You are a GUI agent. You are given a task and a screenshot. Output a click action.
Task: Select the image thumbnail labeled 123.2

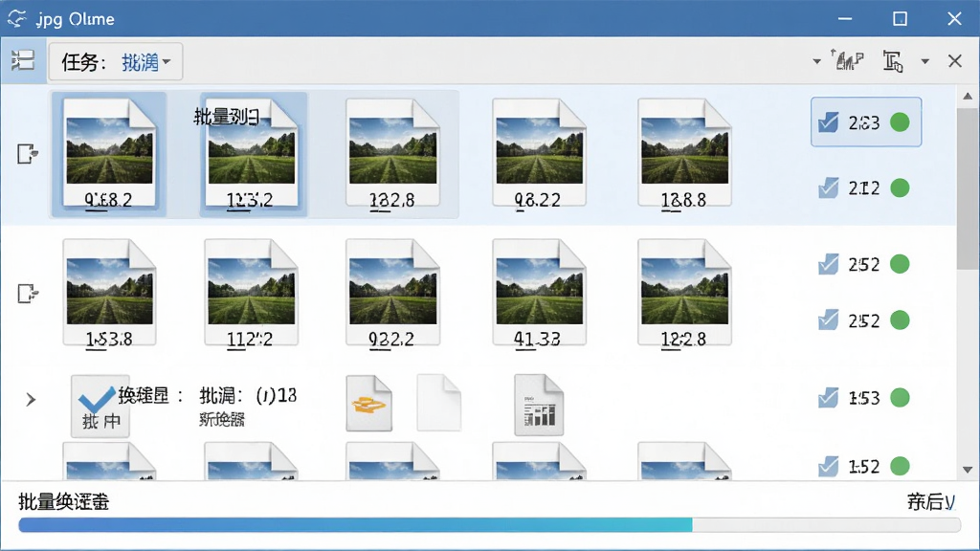252,154
